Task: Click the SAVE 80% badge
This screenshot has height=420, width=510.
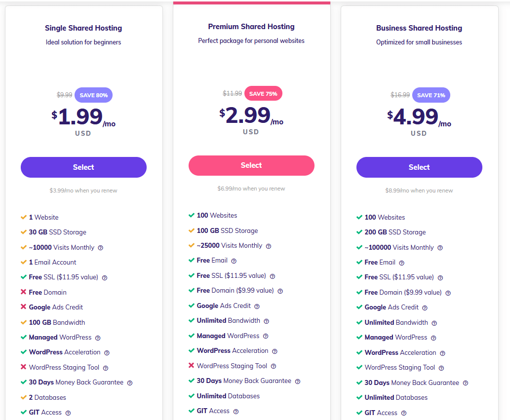Action: pyautogui.click(x=93, y=95)
